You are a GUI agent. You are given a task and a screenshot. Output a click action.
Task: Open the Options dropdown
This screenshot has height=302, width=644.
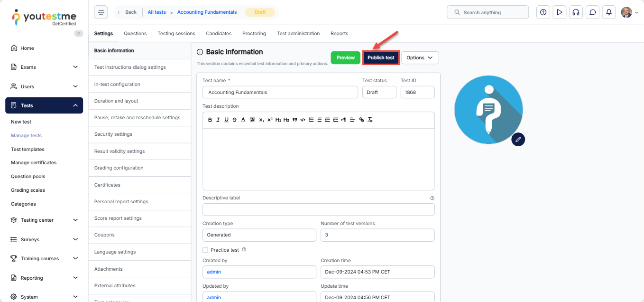click(420, 57)
